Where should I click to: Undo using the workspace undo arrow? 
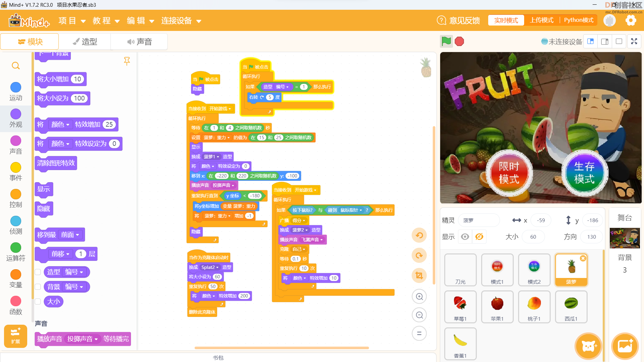[x=419, y=235]
